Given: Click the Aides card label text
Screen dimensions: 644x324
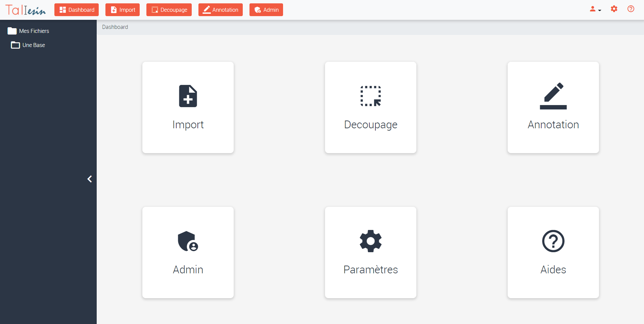Looking at the screenshot, I should (553, 270).
